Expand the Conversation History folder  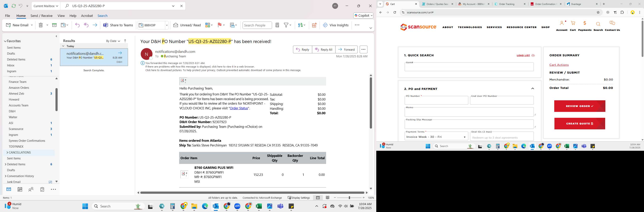pos(5,176)
